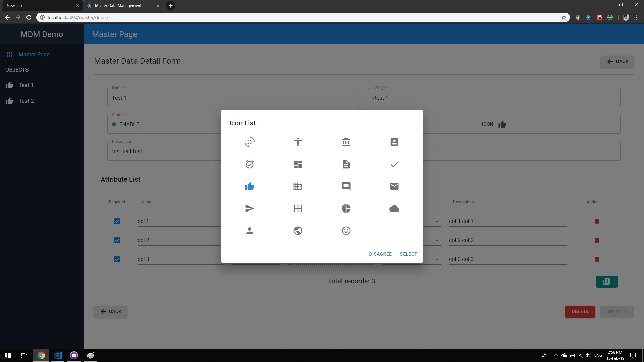Viewport: 644px width, 362px height.
Task: Click the SELECT button in the dialog
Action: tap(408, 254)
